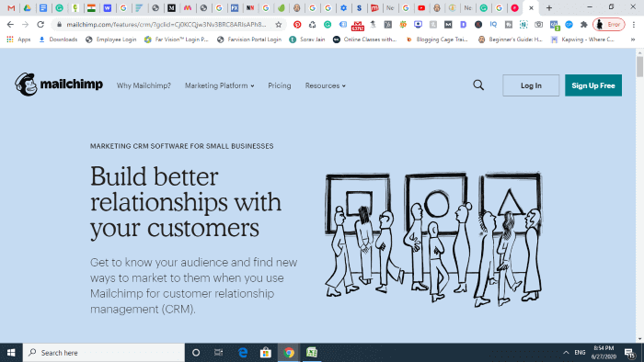
Task: Expand the Resources dropdown menu
Action: click(x=326, y=85)
